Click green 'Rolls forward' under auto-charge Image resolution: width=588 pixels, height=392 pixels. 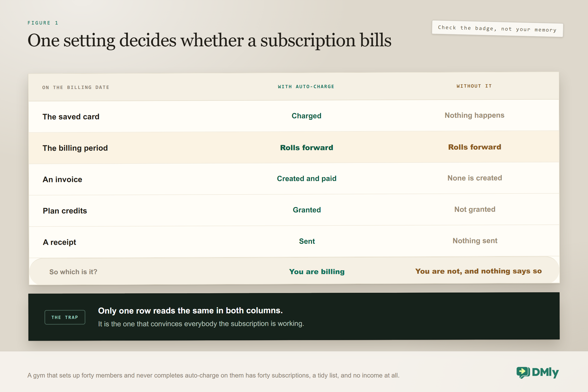pos(307,147)
